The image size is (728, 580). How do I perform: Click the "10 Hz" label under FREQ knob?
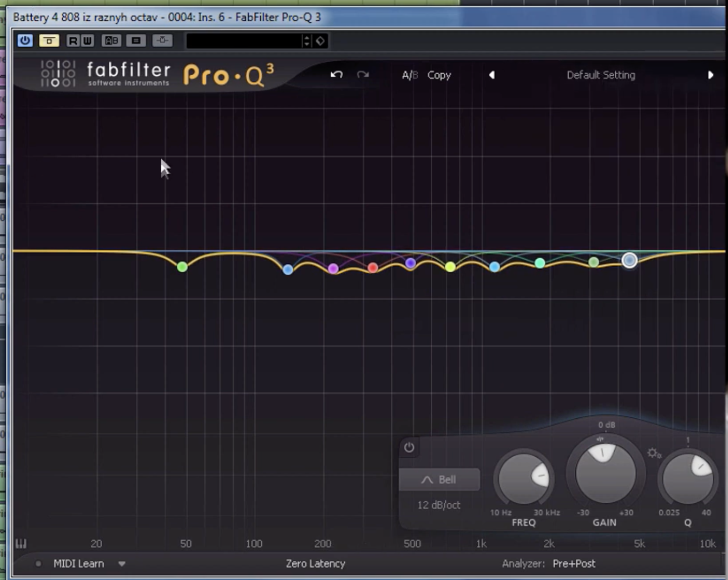click(500, 512)
